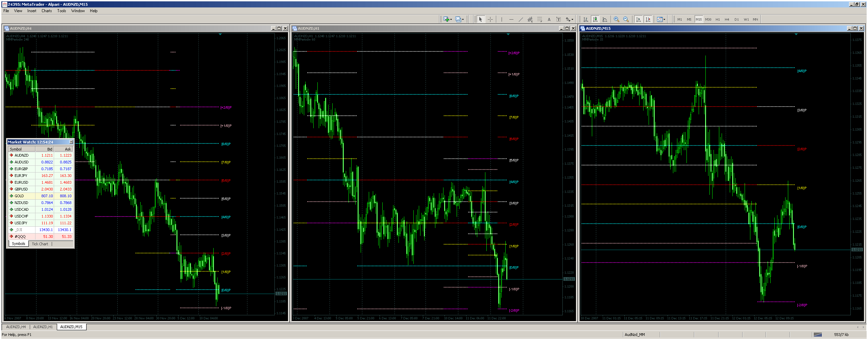Viewport: 868px width, 339px height.
Task: Select the Horizontal Line drawing tool
Action: click(511, 19)
